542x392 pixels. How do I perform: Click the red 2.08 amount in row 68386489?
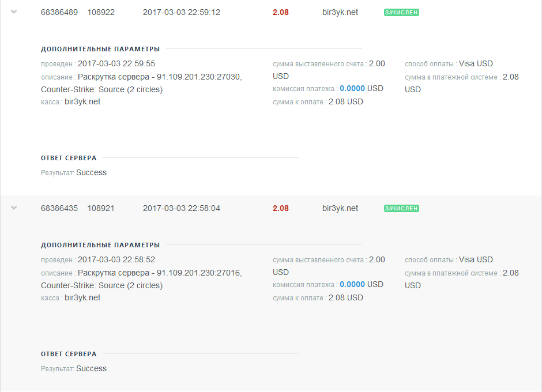[x=281, y=12]
